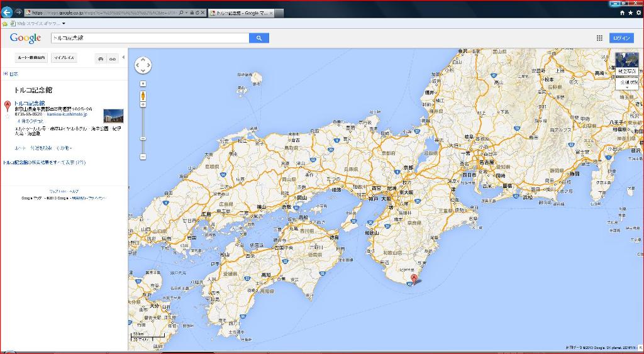Viewport: 644px width, 354px height.
Task: Expand the Web スライス ギャラリー dropdown arrow
Action: pyautogui.click(x=64, y=23)
